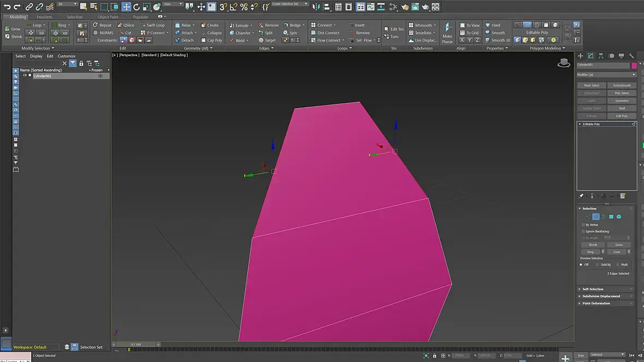The width and height of the screenshot is (644, 362).
Task: Open the Create Selection Set dropdown
Action: [x=289, y=4]
